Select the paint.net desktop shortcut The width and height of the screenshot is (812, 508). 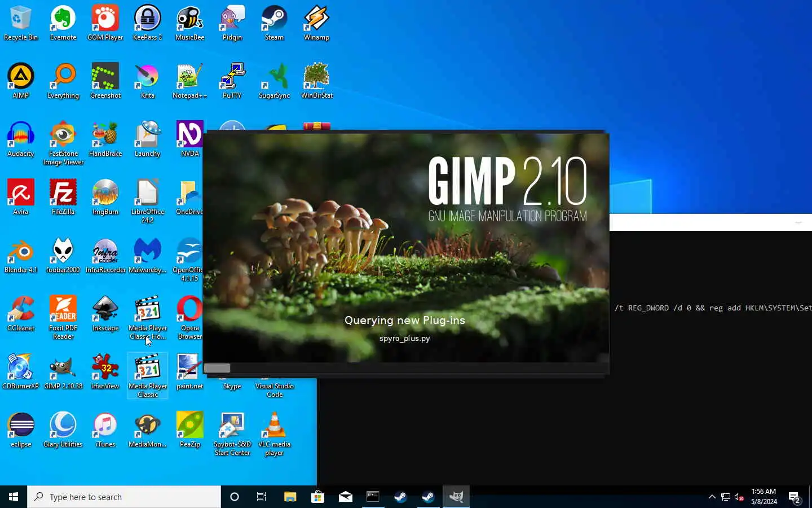pos(190,372)
